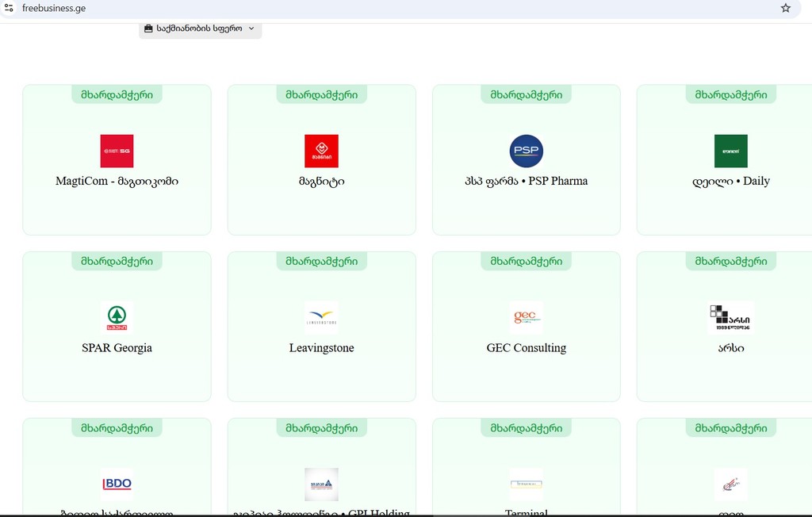Click მხარდამჭერი badge on the მაგნიტი card

point(322,94)
